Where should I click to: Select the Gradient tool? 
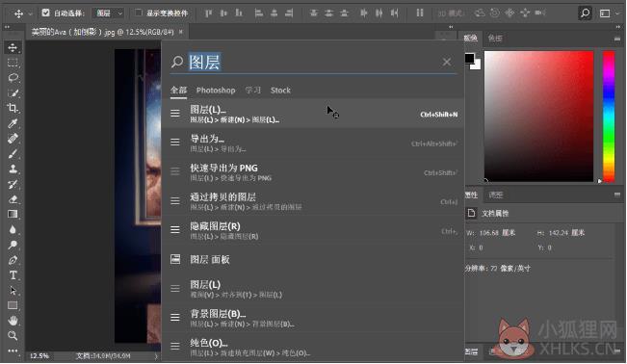tap(13, 215)
